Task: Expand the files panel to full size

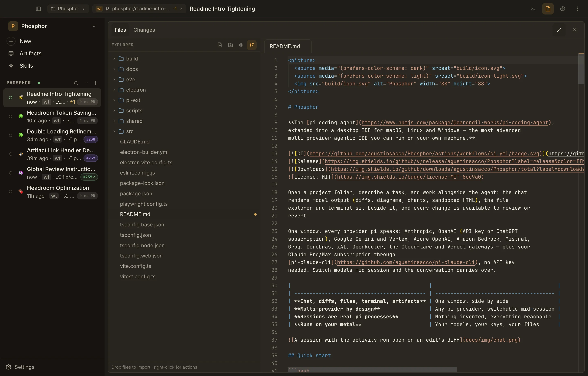Action: click(x=559, y=30)
